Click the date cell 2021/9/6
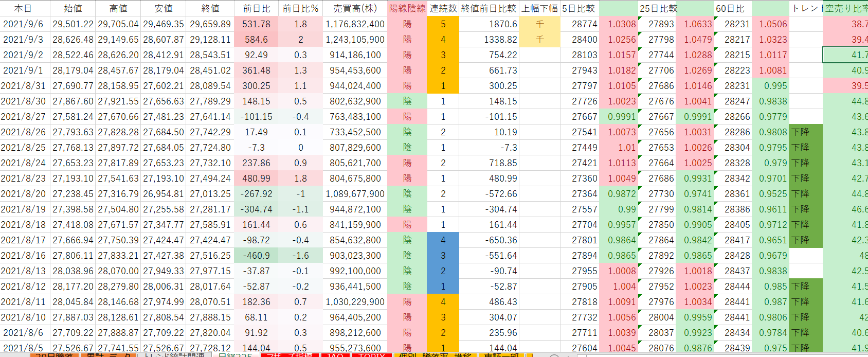The height and width of the screenshot is (357, 868). [x=25, y=24]
